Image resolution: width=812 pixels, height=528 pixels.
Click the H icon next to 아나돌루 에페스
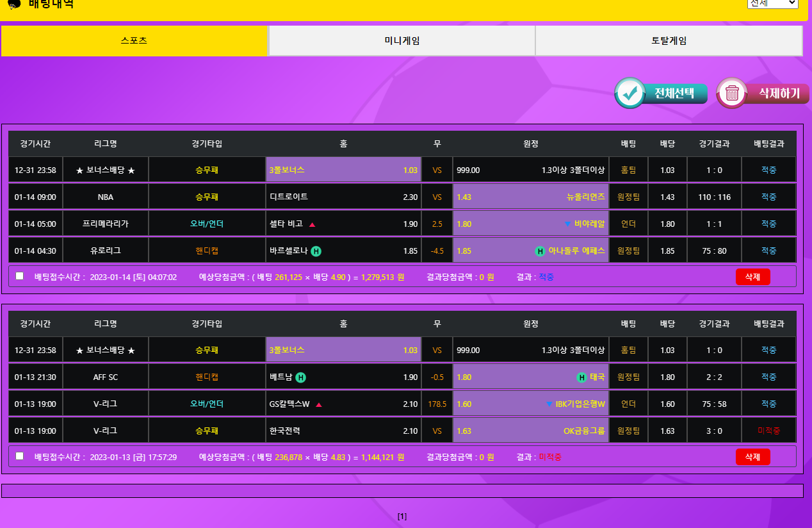pyautogui.click(x=540, y=251)
